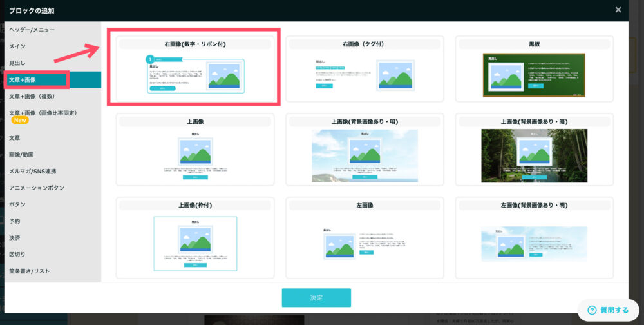Click the 決定 confirm button
Image resolution: width=644 pixels, height=325 pixels.
[x=316, y=297]
